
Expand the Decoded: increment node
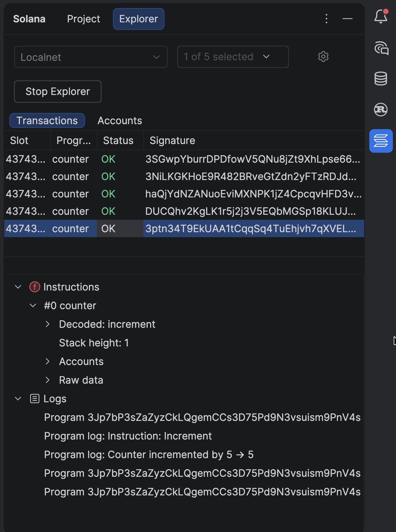47,324
